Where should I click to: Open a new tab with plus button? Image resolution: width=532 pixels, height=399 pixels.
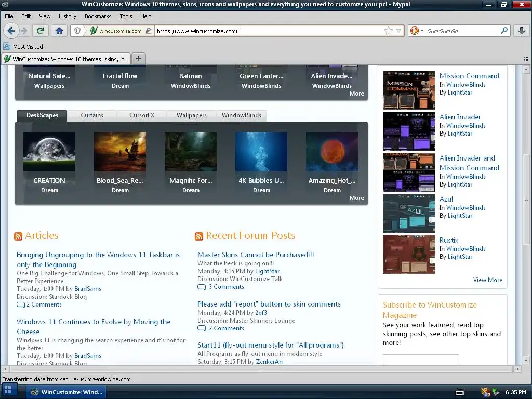coord(138,59)
